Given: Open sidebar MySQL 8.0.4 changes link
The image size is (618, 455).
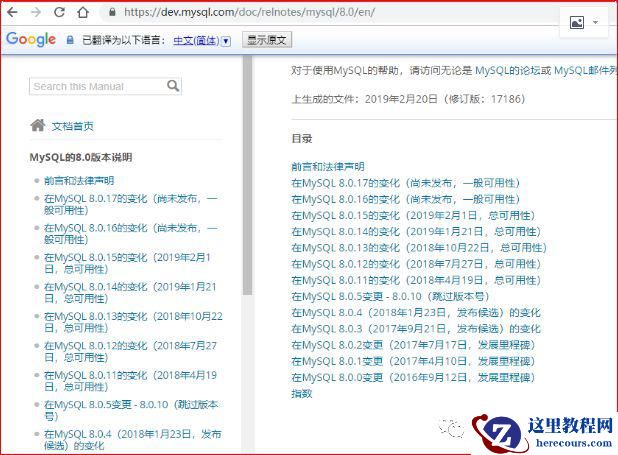Looking at the screenshot, I should click(x=133, y=440).
